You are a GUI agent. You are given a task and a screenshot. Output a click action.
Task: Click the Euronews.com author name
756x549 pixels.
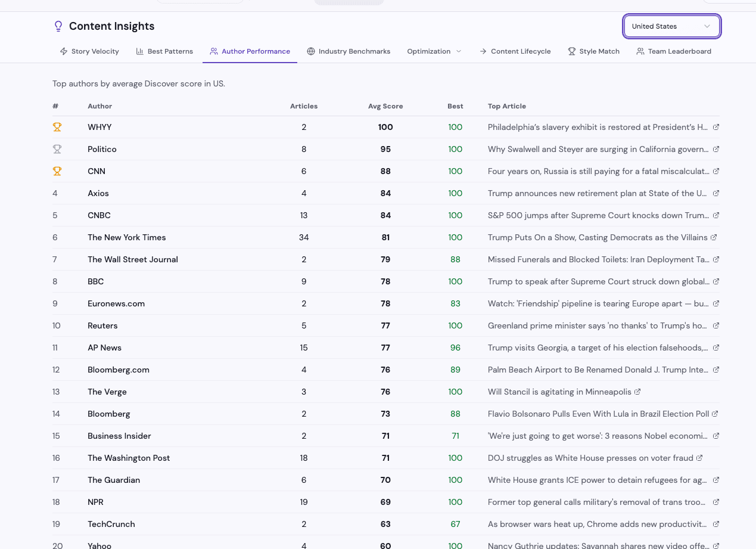(x=116, y=303)
